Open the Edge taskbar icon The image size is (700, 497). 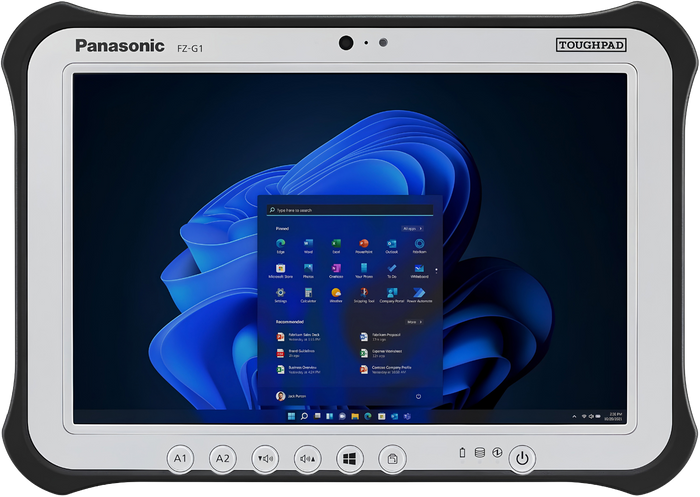368,416
